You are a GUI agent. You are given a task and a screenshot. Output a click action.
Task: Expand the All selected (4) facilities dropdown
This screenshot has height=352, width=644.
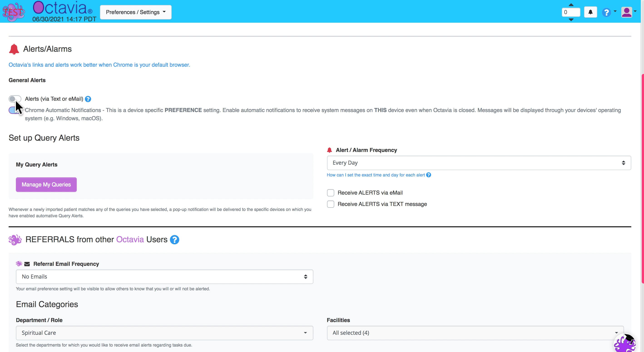coord(475,333)
